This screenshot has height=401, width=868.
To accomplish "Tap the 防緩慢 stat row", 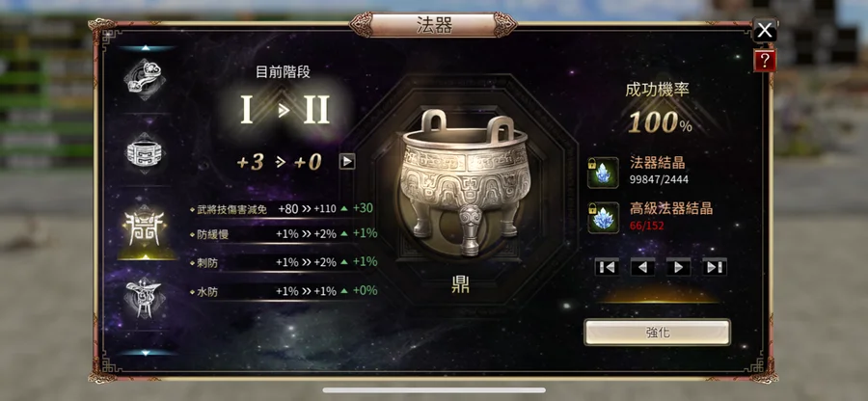I will pyautogui.click(x=284, y=234).
